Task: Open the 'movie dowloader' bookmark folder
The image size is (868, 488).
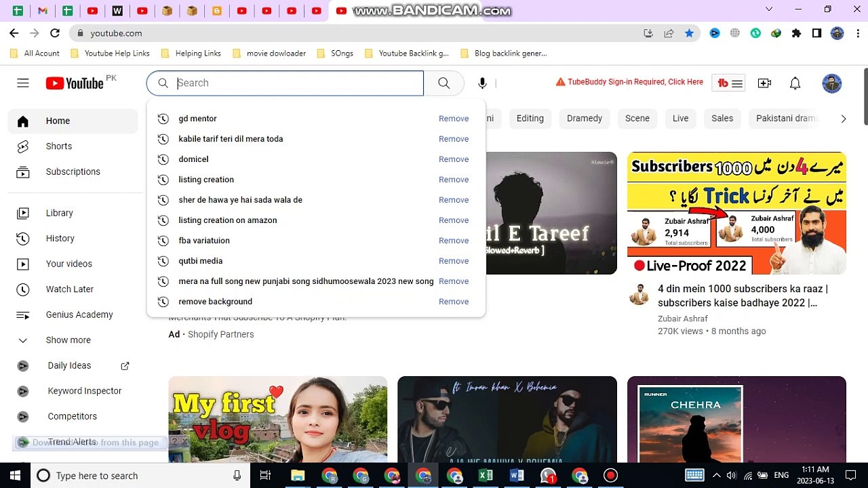Action: [x=269, y=53]
